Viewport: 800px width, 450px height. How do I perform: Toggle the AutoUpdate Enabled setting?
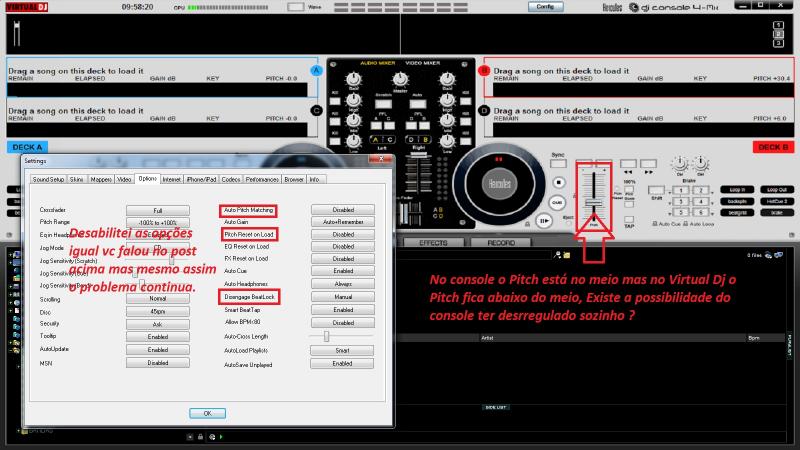158,349
